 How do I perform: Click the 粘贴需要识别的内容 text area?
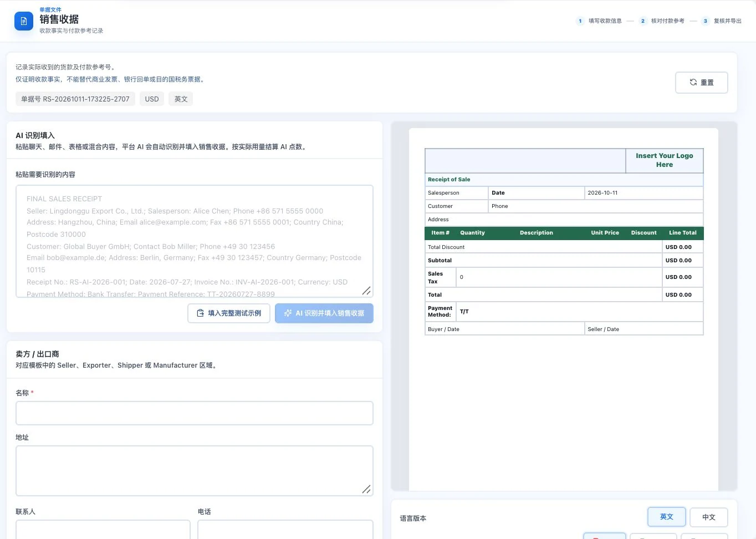coord(195,241)
